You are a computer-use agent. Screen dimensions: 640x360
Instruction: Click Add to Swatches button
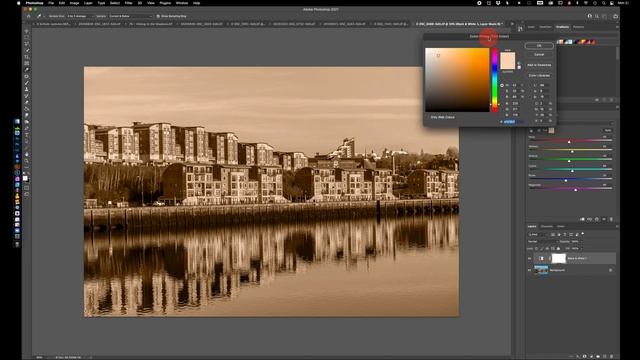pyautogui.click(x=539, y=65)
